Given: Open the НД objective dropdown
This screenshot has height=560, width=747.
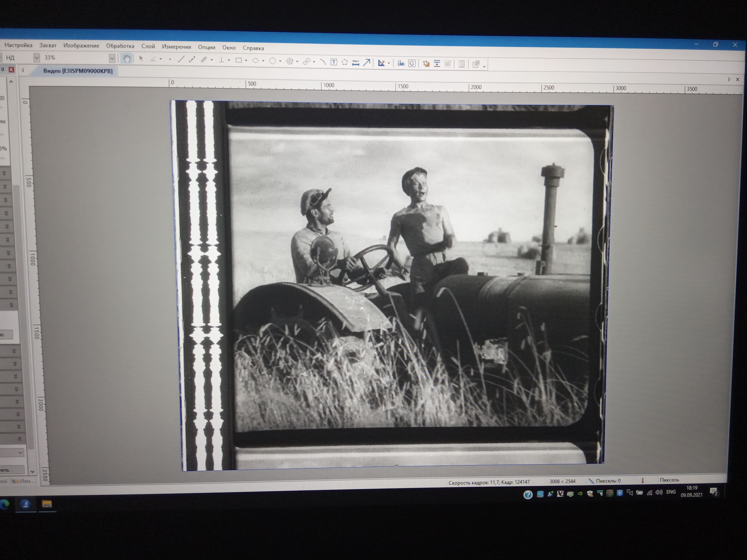Looking at the screenshot, I should (37, 58).
